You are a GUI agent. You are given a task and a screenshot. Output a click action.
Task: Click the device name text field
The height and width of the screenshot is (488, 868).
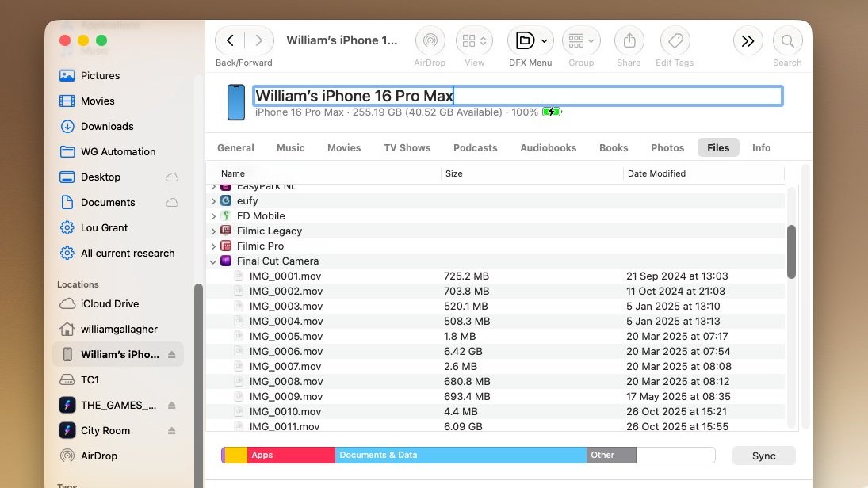518,96
